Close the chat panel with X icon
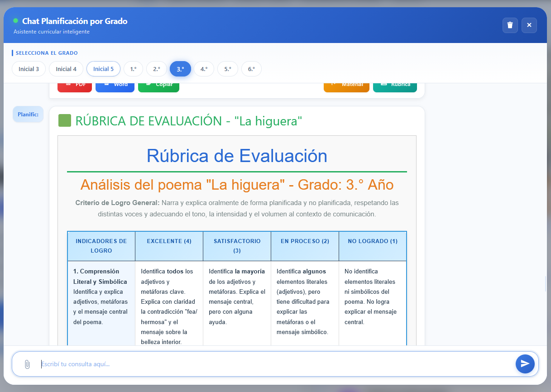The width and height of the screenshot is (551, 392). (x=529, y=25)
